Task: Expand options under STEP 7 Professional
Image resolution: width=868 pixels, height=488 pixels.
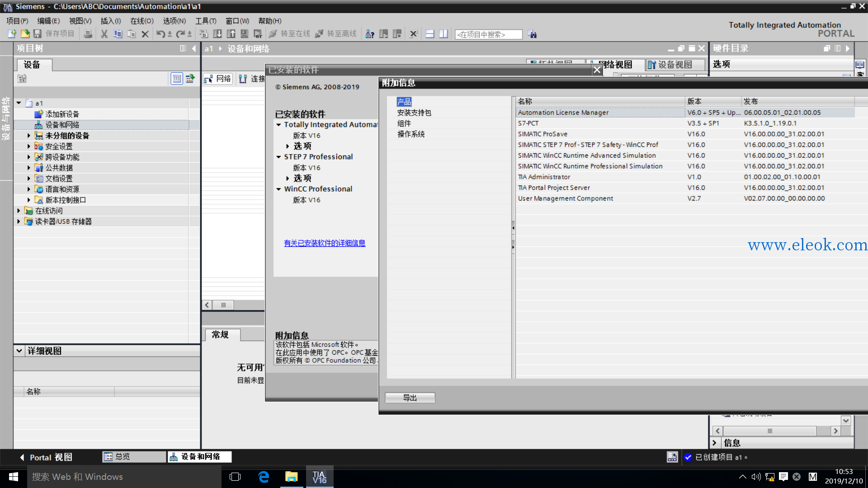Action: coord(288,178)
